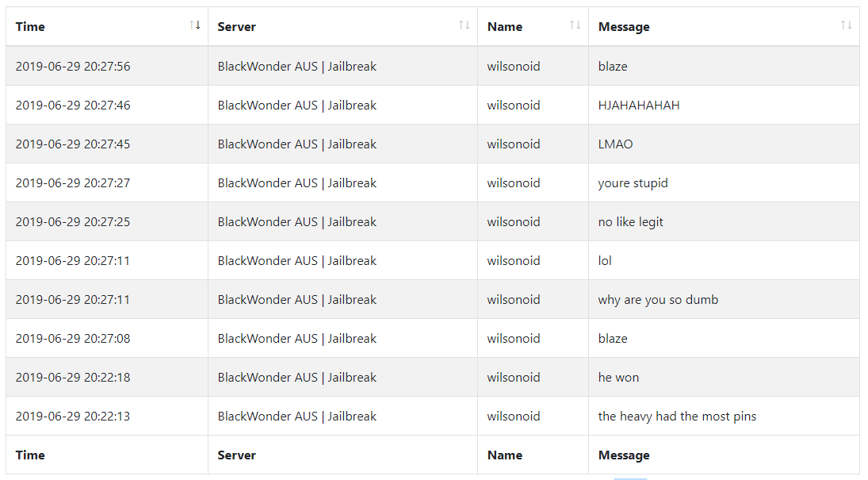The width and height of the screenshot is (868, 480).
Task: Click message 'youre stupid' cell
Action: [x=724, y=183]
